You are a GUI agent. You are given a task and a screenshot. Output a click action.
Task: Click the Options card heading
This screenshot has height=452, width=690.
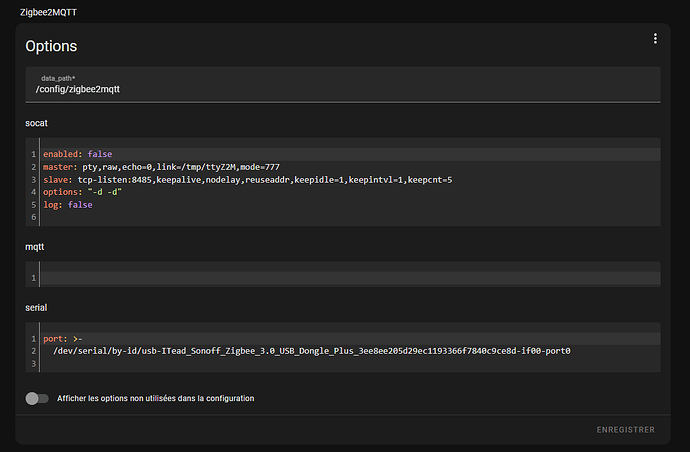pos(51,46)
